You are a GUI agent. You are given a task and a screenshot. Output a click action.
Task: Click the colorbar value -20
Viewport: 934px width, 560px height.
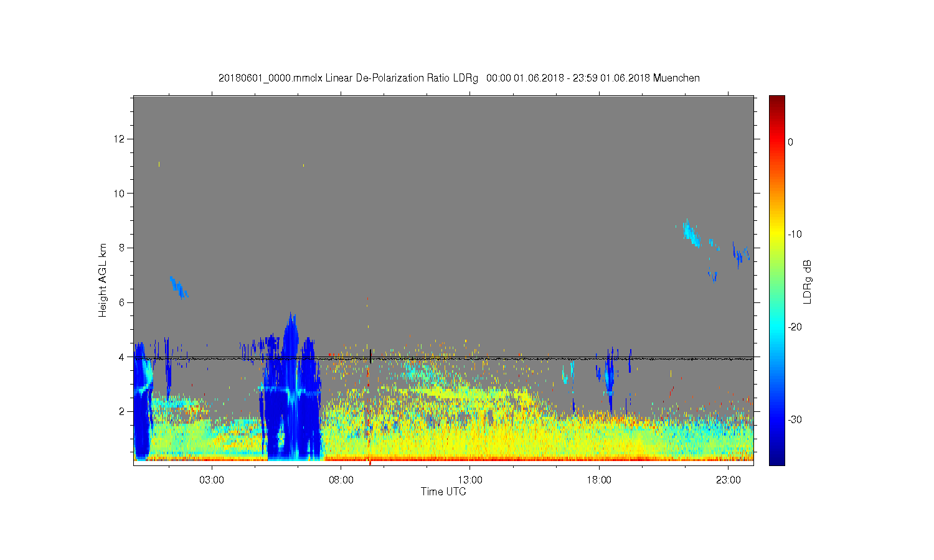(x=794, y=327)
